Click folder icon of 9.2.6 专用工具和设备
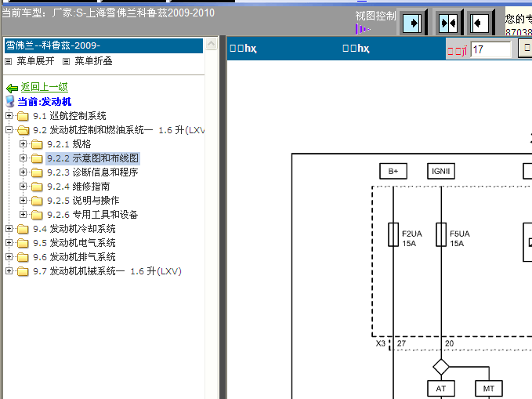Viewport: 532px width, 399px height. coord(37,215)
